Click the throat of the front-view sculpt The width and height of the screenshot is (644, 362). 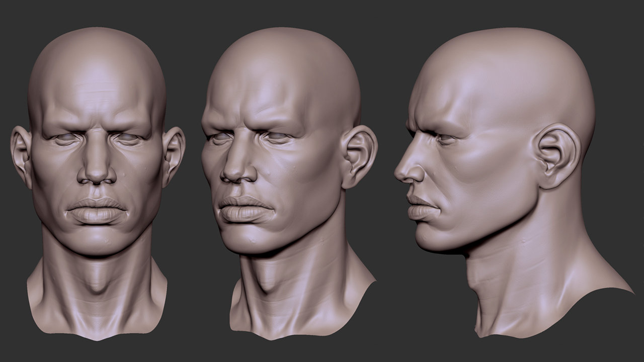(97, 287)
